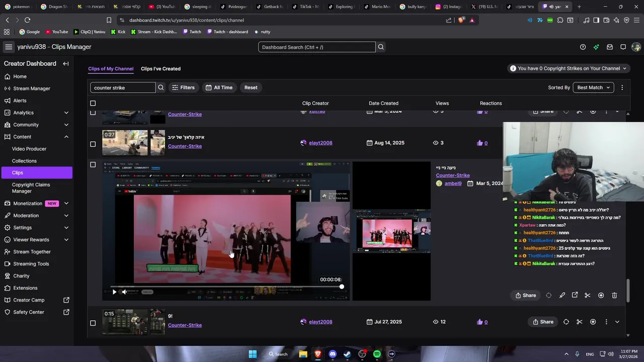Open Discord from the taskbar

click(333, 354)
